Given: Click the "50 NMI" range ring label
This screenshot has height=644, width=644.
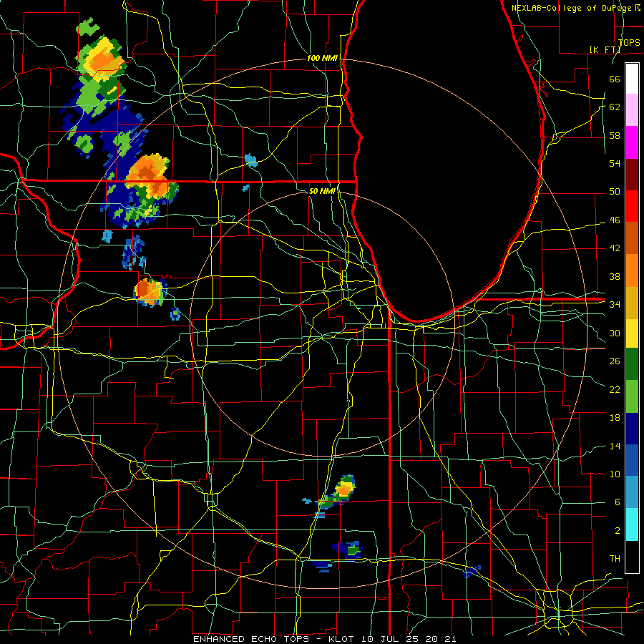Looking at the screenshot, I should click(x=321, y=191).
